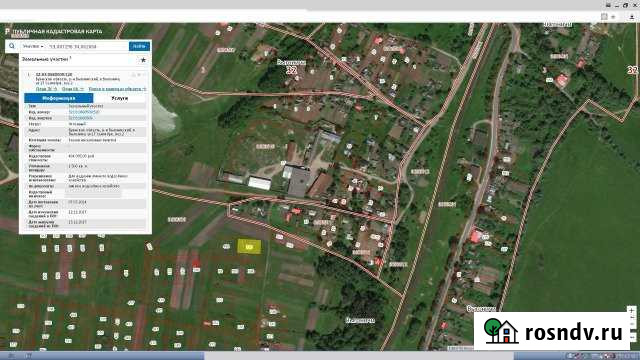Click the magnifying glass search icon

tap(12, 46)
